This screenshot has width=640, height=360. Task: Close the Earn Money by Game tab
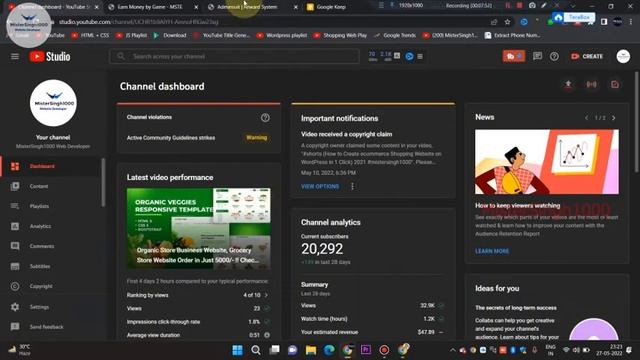(x=196, y=7)
